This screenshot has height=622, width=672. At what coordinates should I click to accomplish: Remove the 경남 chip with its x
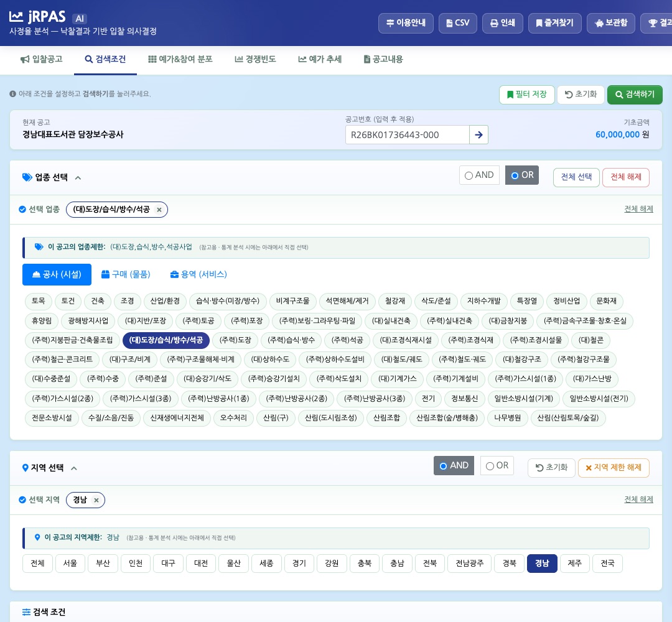[96, 500]
